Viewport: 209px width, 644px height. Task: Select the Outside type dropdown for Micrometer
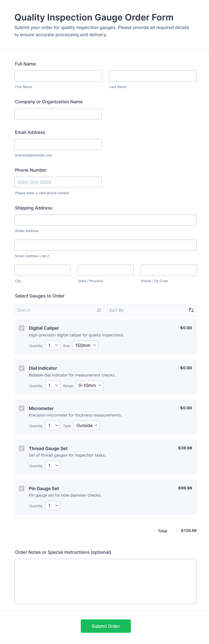86,425
